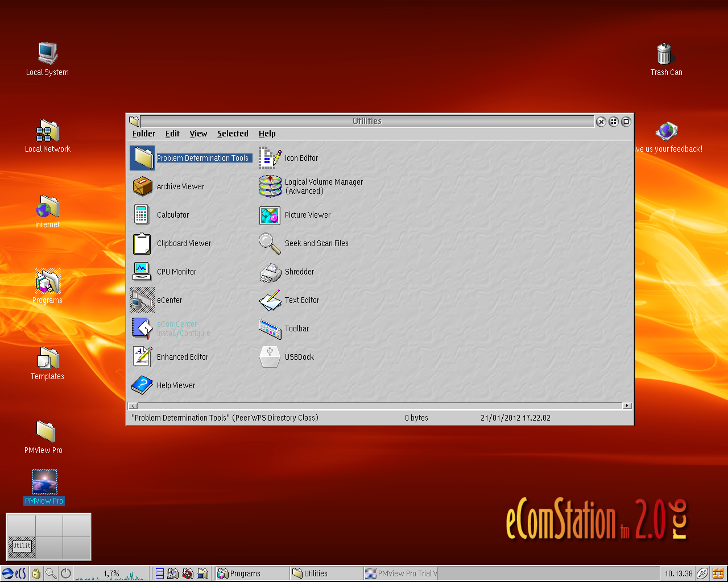The image size is (728, 582).
Task: Click the CPU load graph widget
Action: 112,573
